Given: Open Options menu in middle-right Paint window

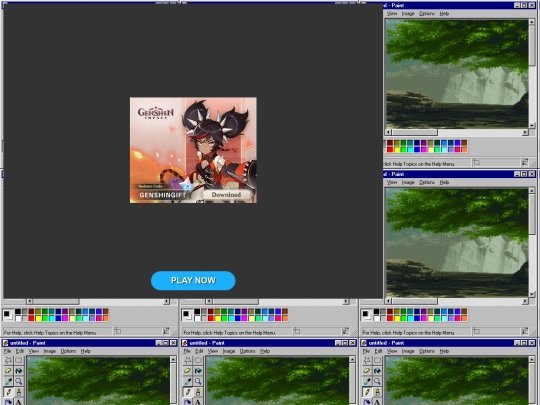Looking at the screenshot, I should click(427, 182).
